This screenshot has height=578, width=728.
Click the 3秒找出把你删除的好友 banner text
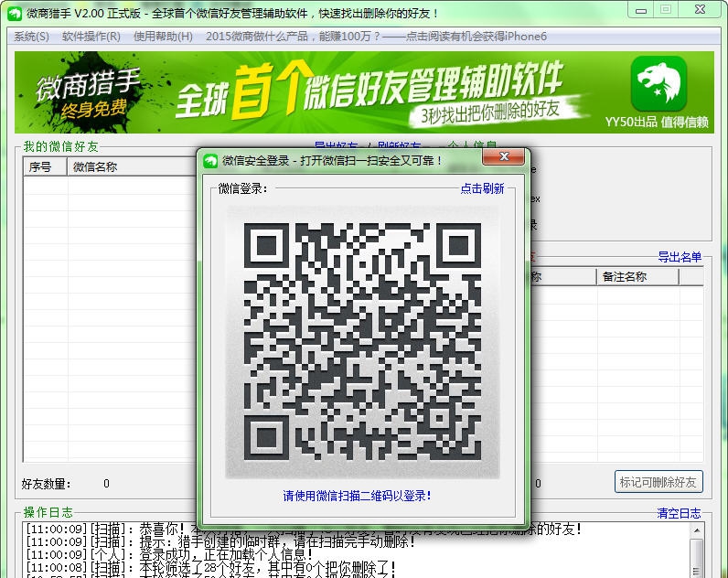[490, 112]
